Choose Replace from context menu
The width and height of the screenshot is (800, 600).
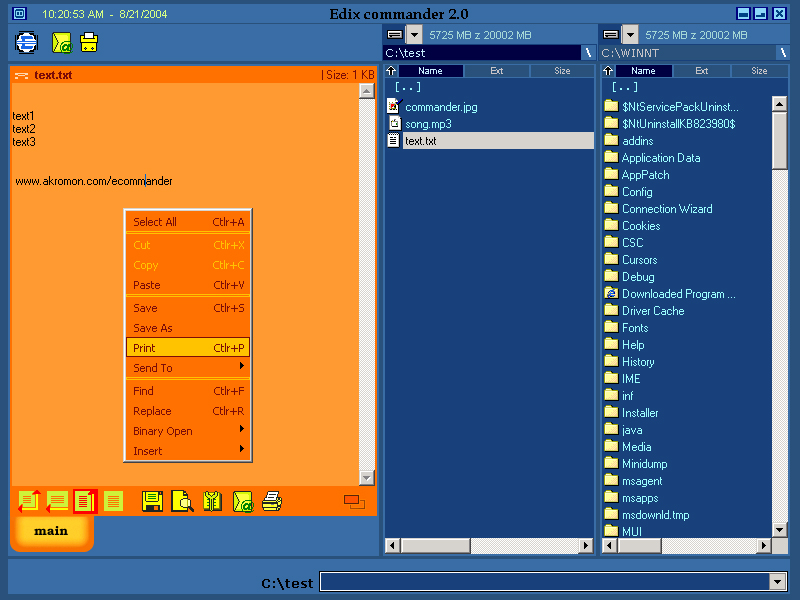(x=188, y=411)
